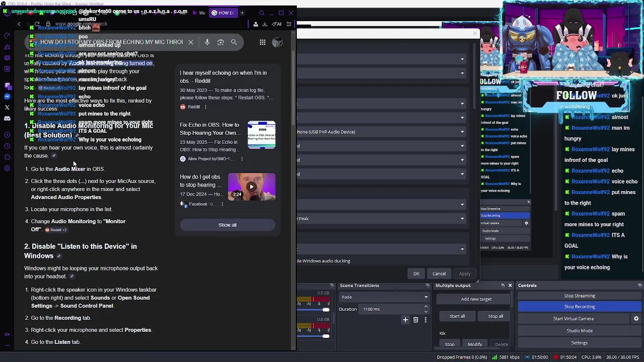Open the Google apps grid
The height and width of the screenshot is (362, 644).
pos(263,42)
